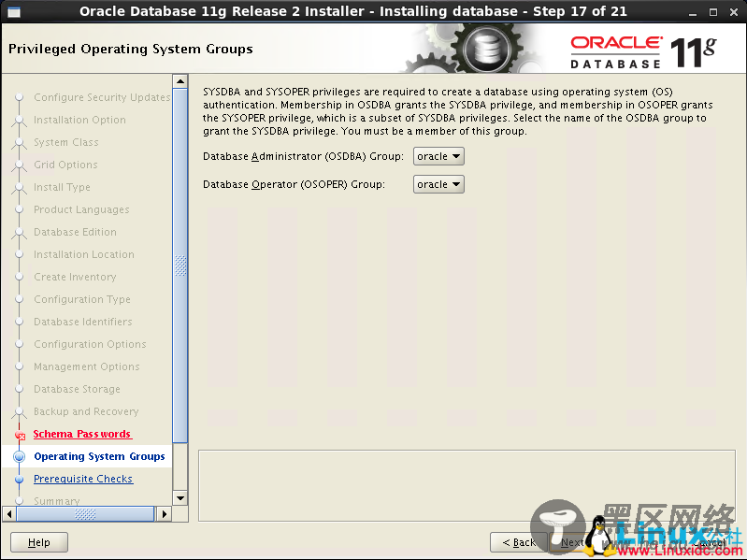Click the 'Create Inventory' step text

[75, 277]
